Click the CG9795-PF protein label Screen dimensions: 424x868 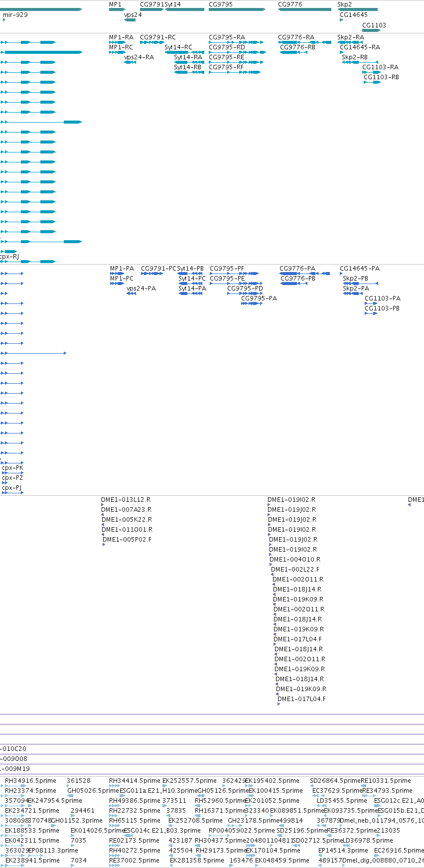(x=227, y=269)
